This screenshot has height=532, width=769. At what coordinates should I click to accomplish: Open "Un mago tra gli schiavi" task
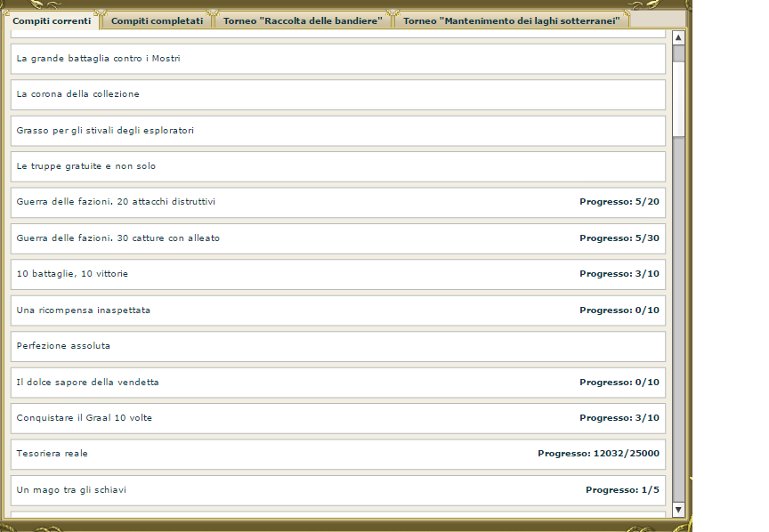pos(337,490)
